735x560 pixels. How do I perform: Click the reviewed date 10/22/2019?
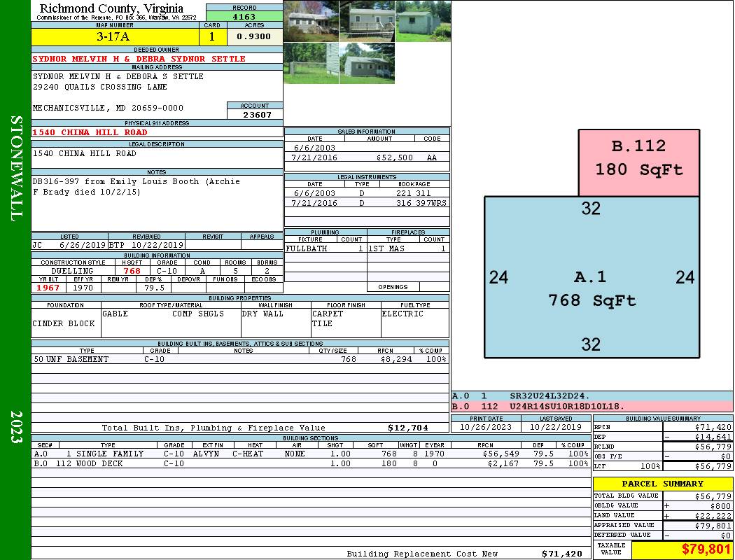point(157,244)
